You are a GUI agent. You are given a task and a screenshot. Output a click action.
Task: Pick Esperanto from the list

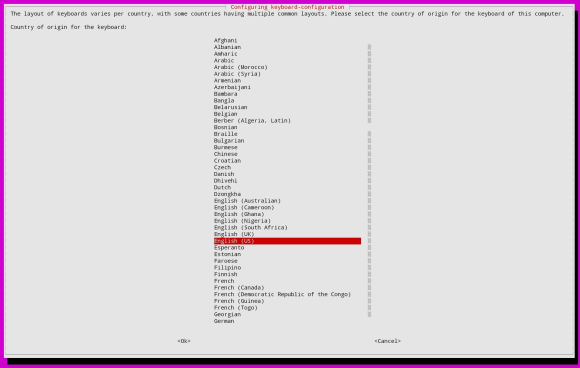(229, 247)
